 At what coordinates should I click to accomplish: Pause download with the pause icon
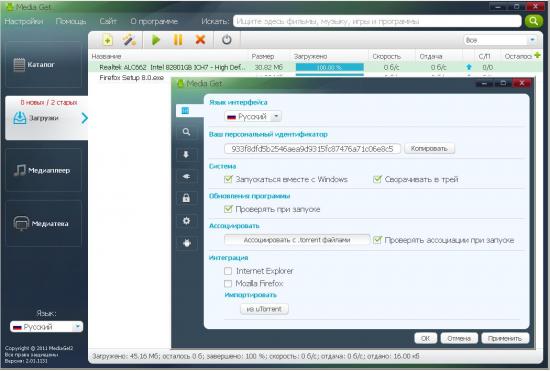coord(178,40)
